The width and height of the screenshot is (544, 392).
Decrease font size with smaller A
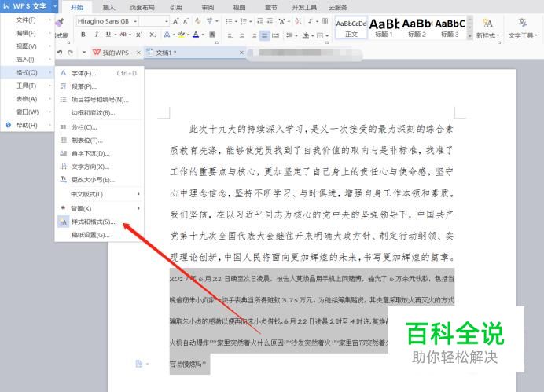(186, 21)
